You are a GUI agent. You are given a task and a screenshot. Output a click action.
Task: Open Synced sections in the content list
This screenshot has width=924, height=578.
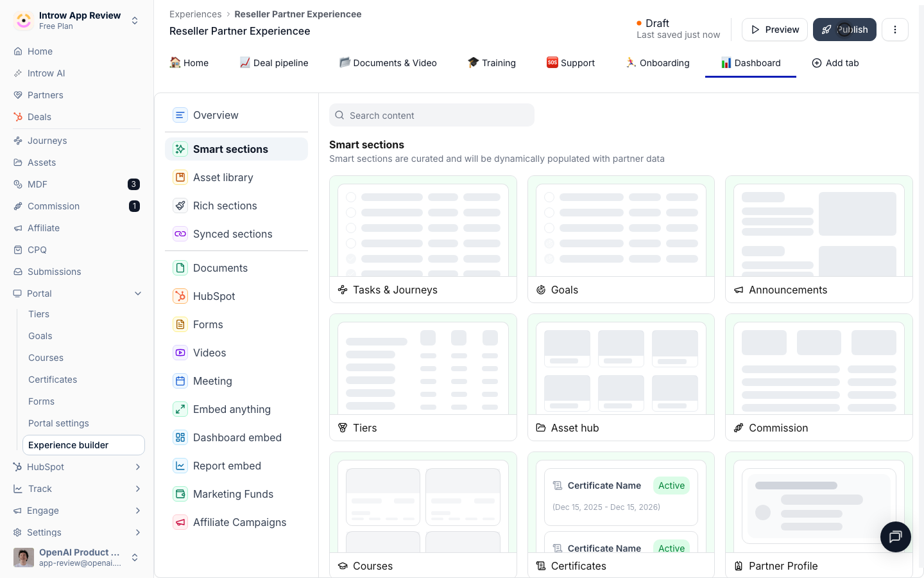[236, 234]
